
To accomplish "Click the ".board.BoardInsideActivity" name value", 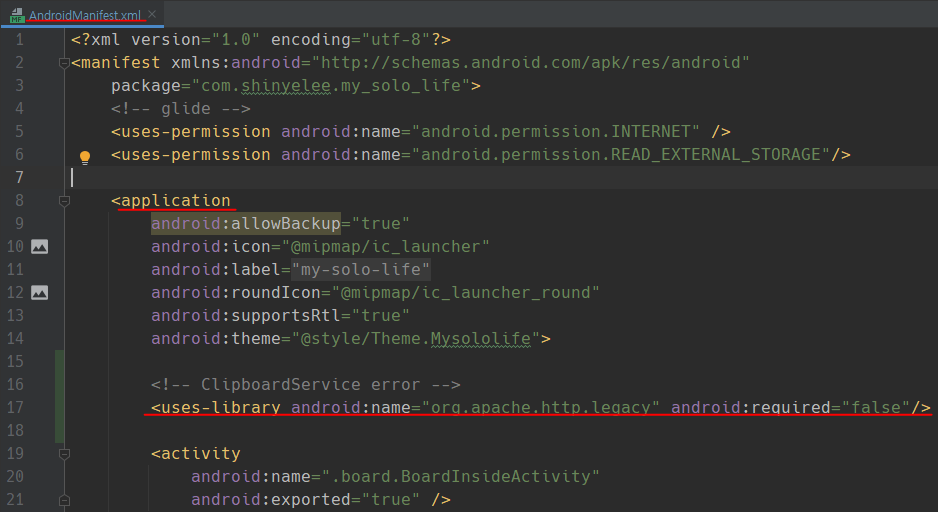I will pos(461,477).
